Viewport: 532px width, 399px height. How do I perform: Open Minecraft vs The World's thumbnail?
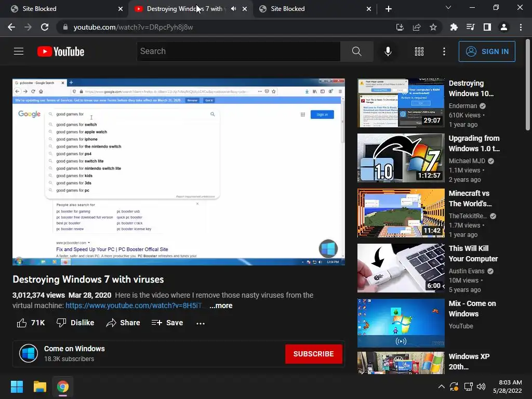401,213
